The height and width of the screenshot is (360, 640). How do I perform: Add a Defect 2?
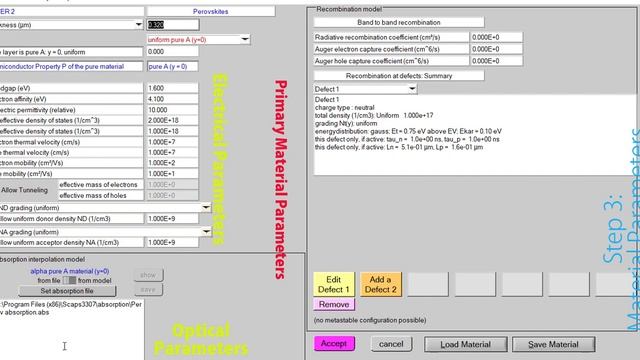coord(380,284)
